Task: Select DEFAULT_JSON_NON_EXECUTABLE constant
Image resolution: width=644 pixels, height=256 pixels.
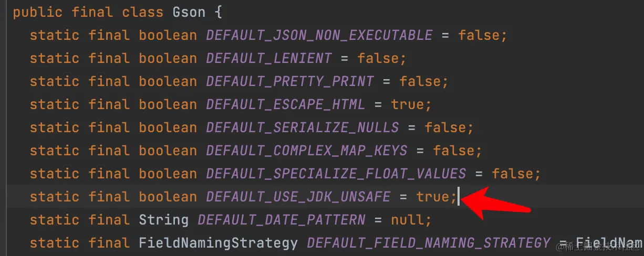Action: point(319,35)
